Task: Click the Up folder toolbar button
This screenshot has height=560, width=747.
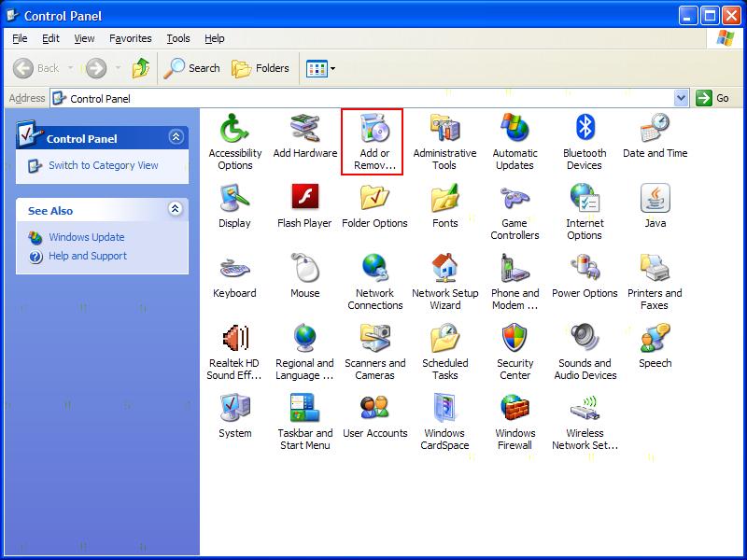Action: pos(140,68)
